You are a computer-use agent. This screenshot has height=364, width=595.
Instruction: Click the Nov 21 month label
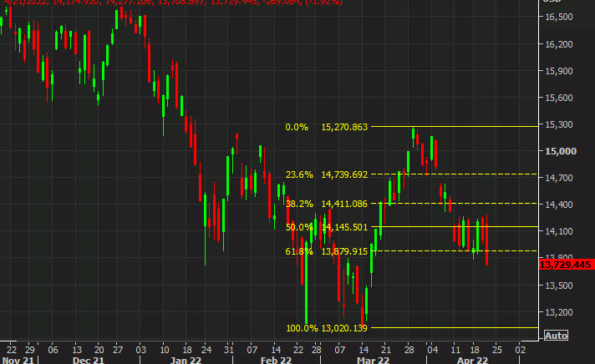pyautogui.click(x=16, y=359)
